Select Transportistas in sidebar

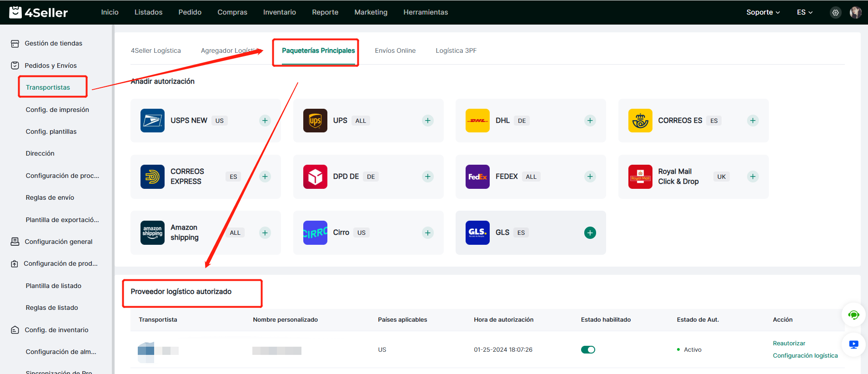point(48,87)
